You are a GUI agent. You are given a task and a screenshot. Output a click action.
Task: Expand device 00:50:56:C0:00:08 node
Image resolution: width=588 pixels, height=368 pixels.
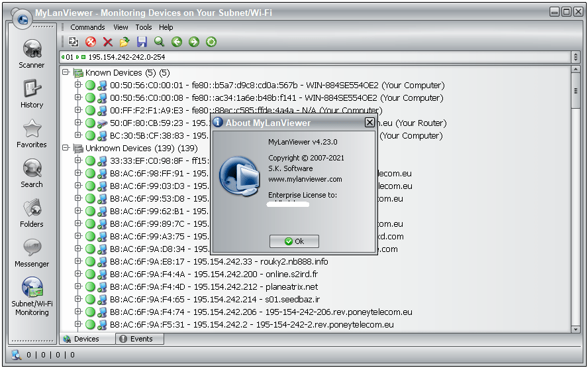(78, 97)
